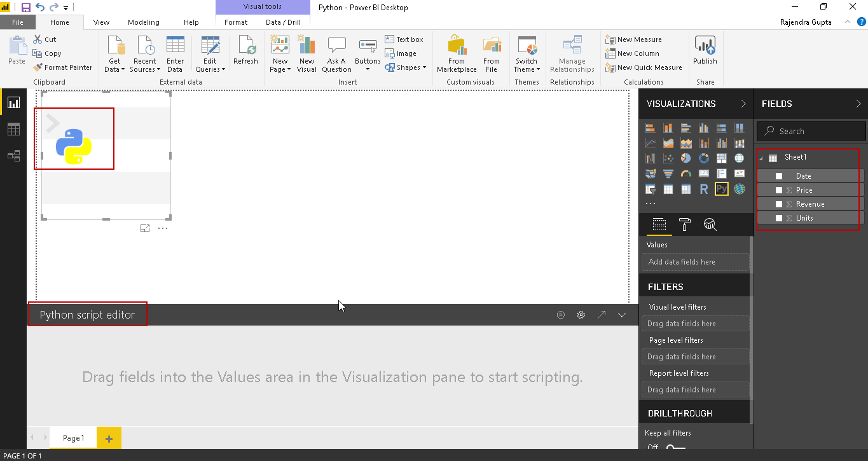Screen dimensions: 868x461
Task: Click New Measure button
Action: pyautogui.click(x=633, y=39)
